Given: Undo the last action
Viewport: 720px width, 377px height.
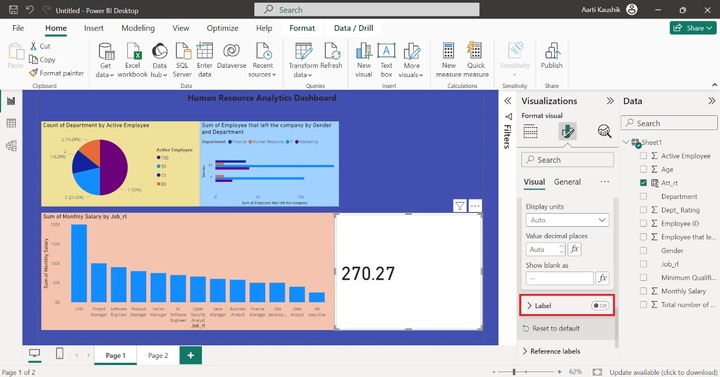Looking at the screenshot, I should coord(30,10).
